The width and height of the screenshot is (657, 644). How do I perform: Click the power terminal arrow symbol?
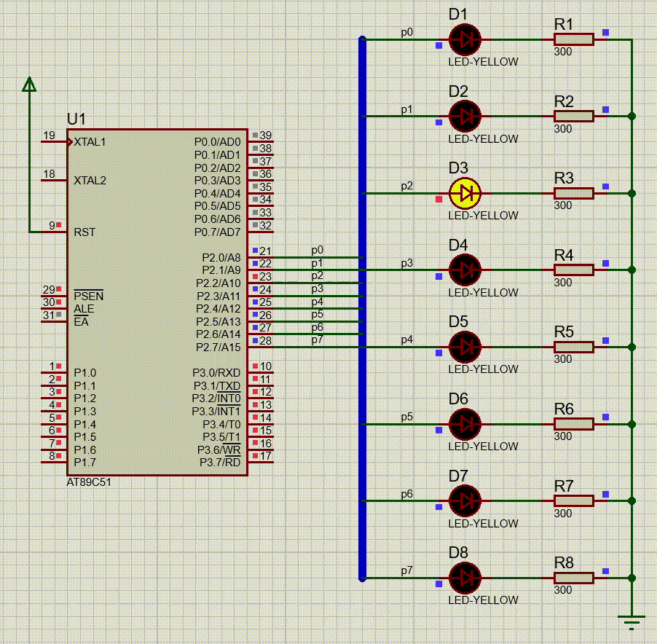coord(29,84)
